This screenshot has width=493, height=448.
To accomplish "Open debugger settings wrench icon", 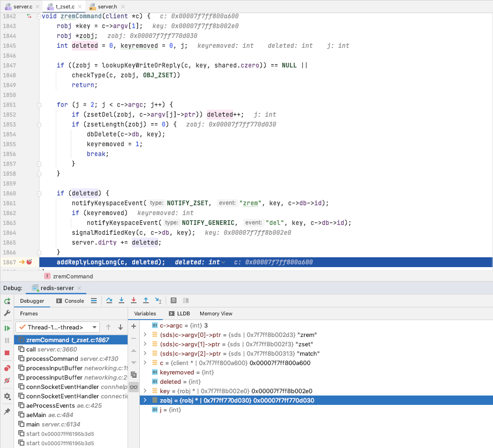I will click(x=7, y=313).
